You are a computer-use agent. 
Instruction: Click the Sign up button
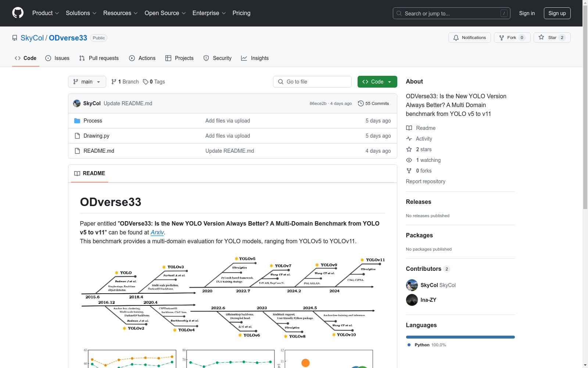click(x=557, y=13)
